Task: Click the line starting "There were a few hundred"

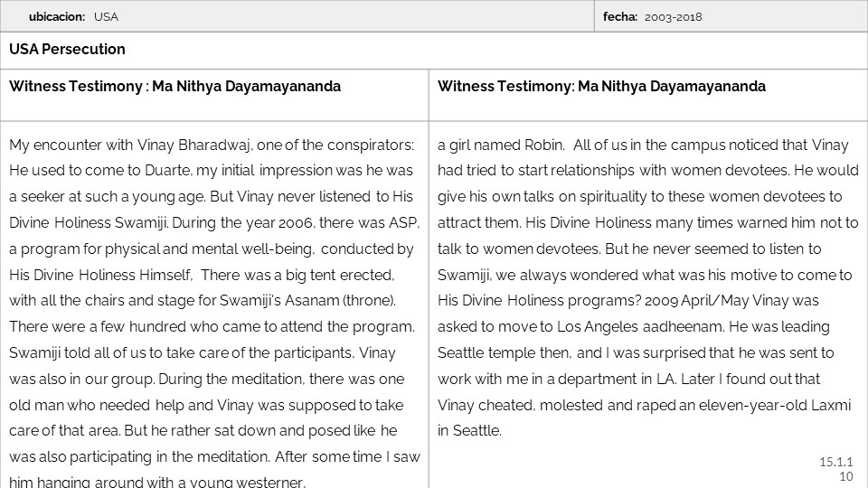Action: click(212, 326)
